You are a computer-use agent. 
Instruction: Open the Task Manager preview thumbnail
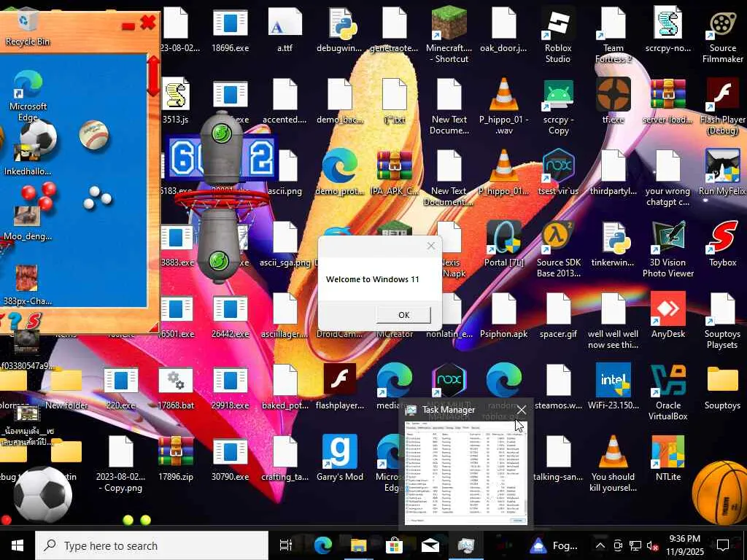[465, 472]
